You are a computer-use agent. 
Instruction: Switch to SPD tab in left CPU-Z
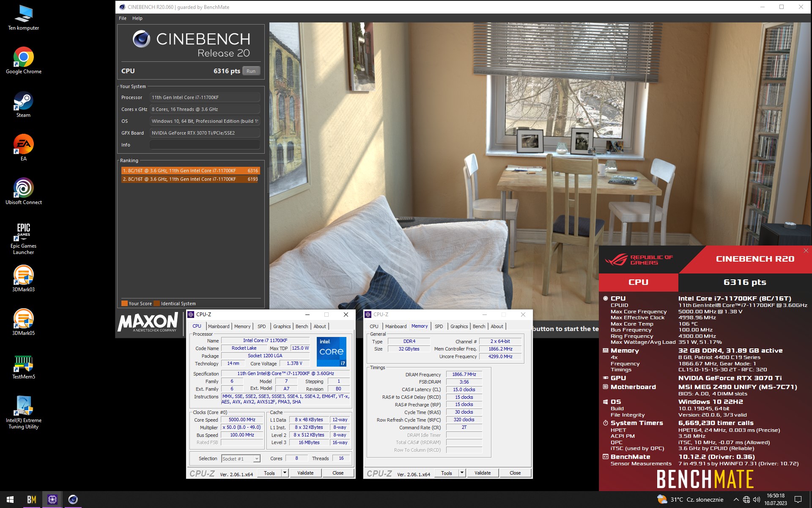262,326
